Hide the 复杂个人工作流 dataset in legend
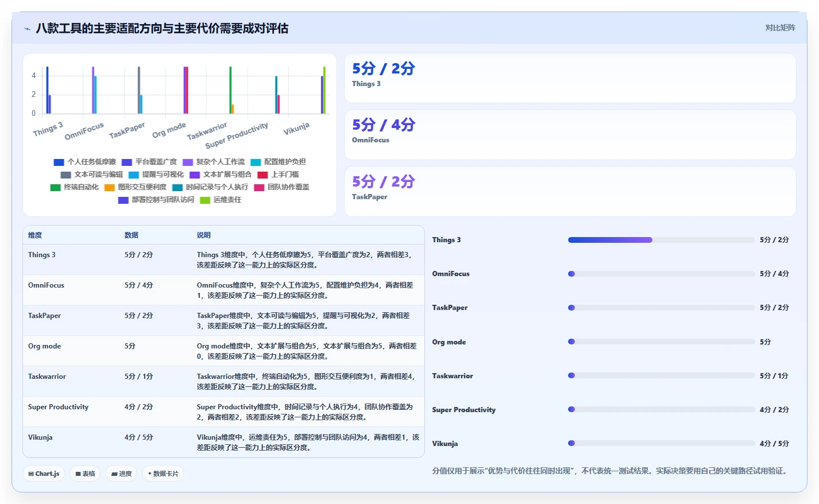 click(214, 162)
